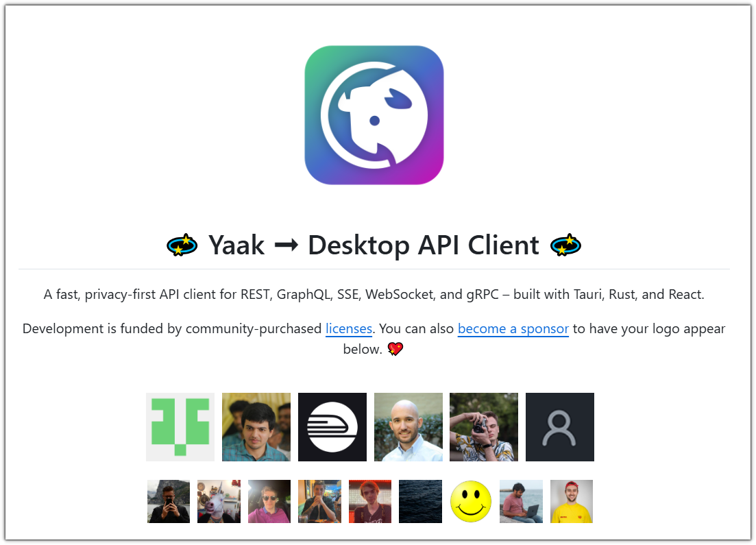This screenshot has height=545, width=756.
Task: Click the Yaak app logo
Action: pos(374,115)
